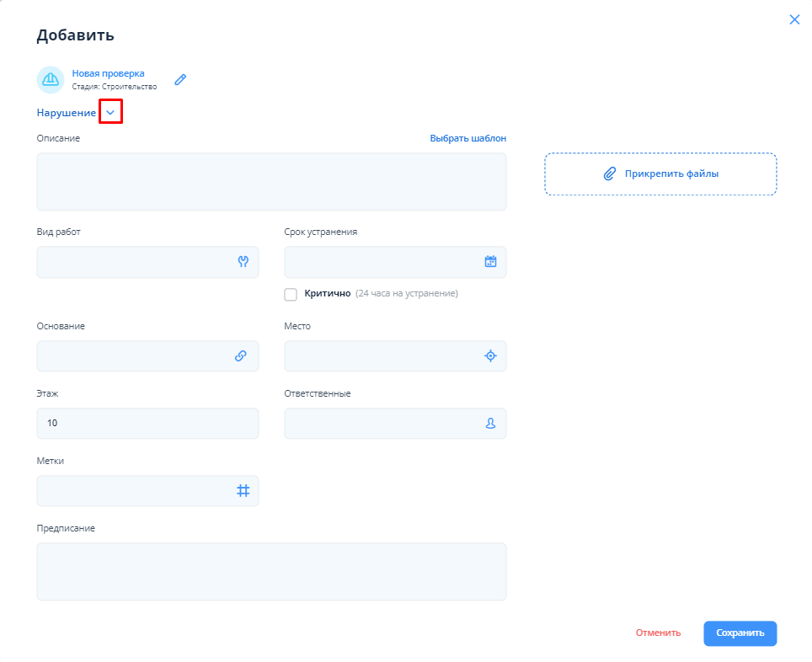Click the helmet inspection icon
Image resolution: width=812 pixels, height=662 pixels.
pyautogui.click(x=51, y=79)
